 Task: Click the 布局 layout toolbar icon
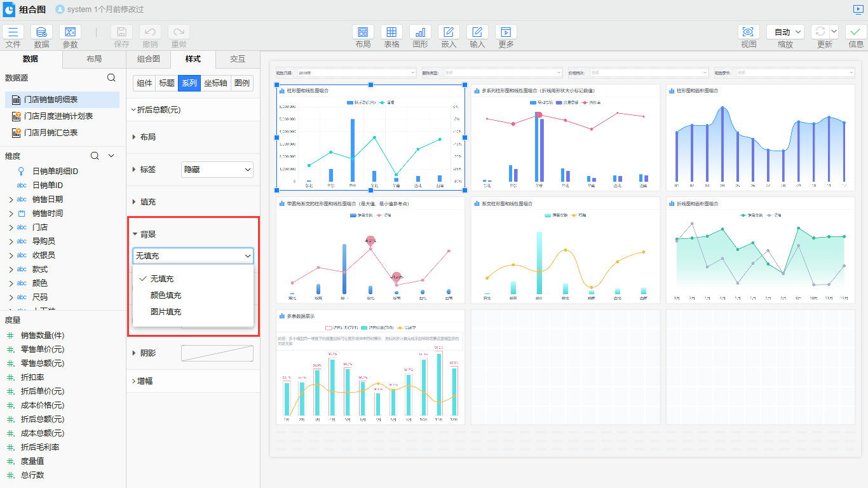tap(363, 32)
